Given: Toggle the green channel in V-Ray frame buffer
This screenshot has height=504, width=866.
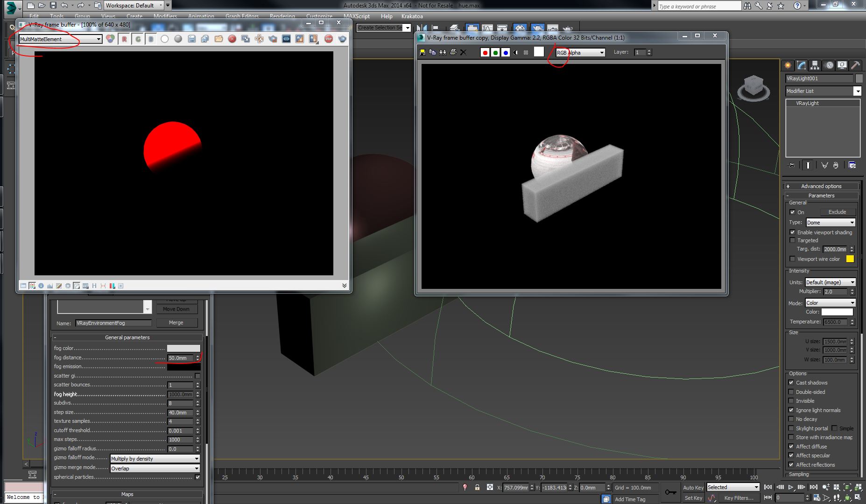Looking at the screenshot, I should point(138,39).
